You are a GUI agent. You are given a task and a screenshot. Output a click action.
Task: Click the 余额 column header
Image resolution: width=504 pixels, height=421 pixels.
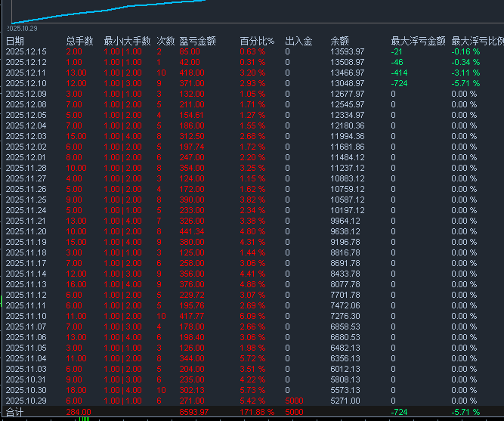[340, 41]
